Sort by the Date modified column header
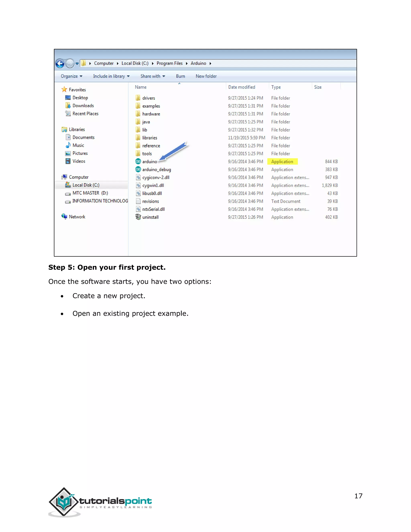Viewport: 411px width, 532px height. point(242,87)
